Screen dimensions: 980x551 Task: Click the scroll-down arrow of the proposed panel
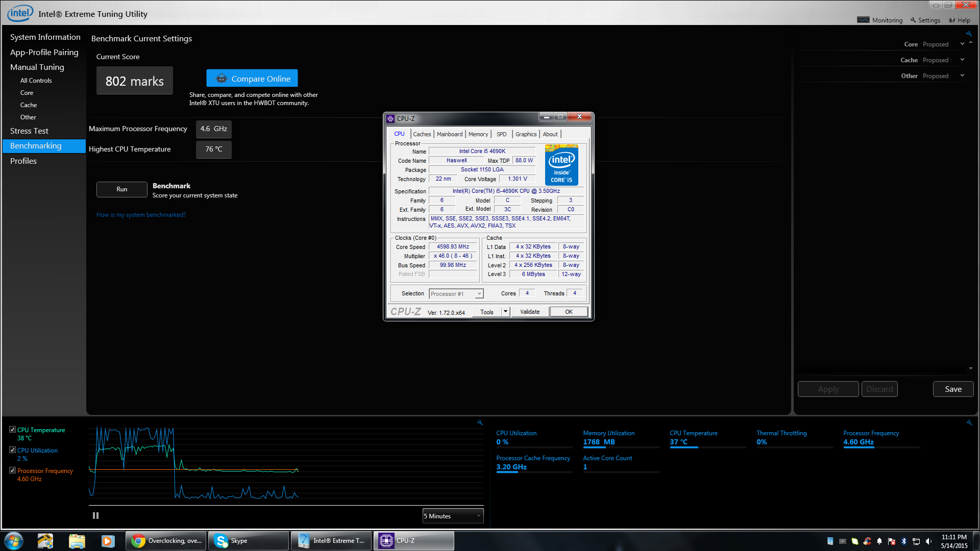coord(971,368)
